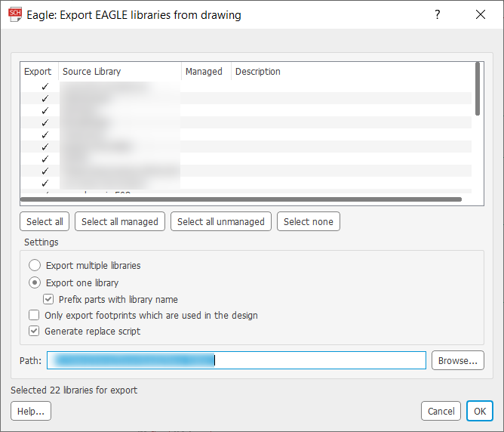Sort by the Export column header
Image resolution: width=504 pixels, height=432 pixels.
38,72
